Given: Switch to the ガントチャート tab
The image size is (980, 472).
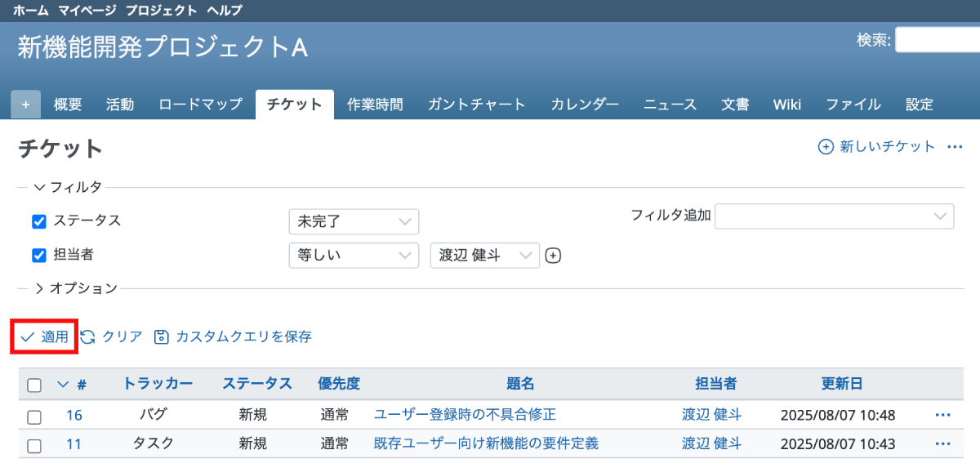Looking at the screenshot, I should coord(476,105).
